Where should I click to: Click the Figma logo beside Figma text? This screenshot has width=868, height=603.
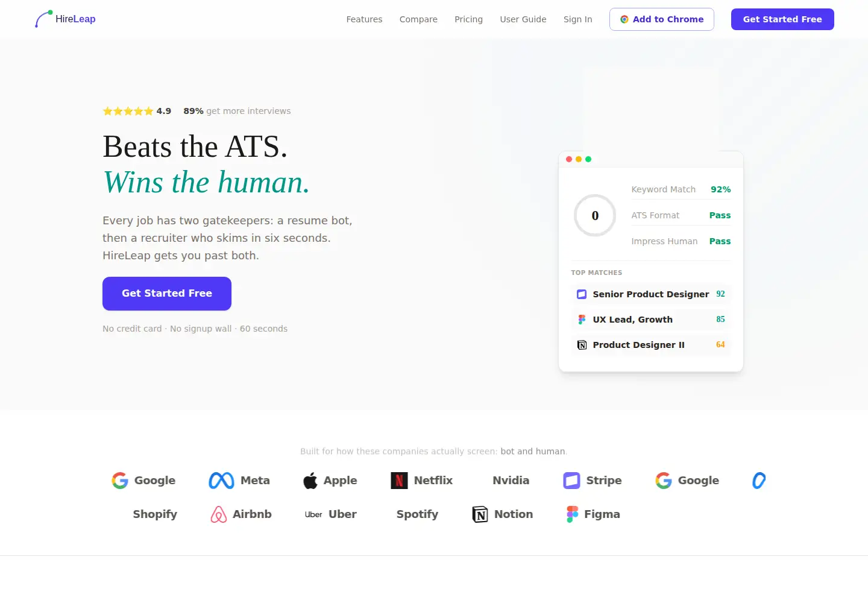pyautogui.click(x=572, y=514)
